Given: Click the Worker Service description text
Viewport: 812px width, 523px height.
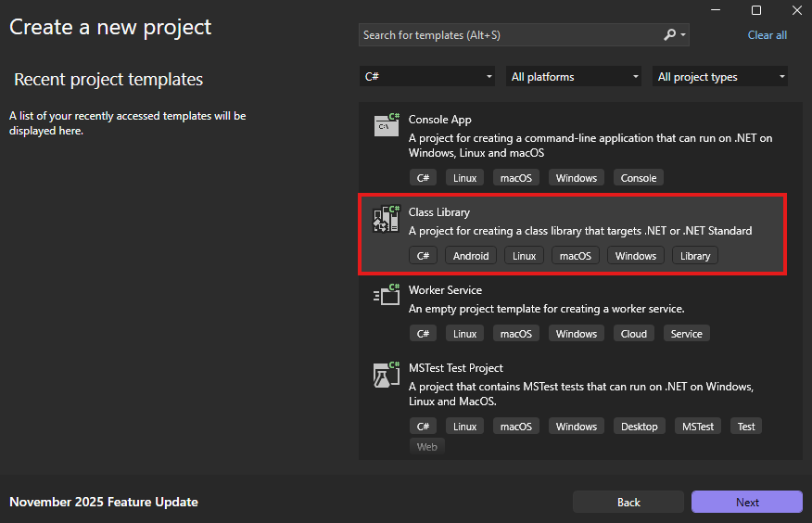Looking at the screenshot, I should [546, 309].
